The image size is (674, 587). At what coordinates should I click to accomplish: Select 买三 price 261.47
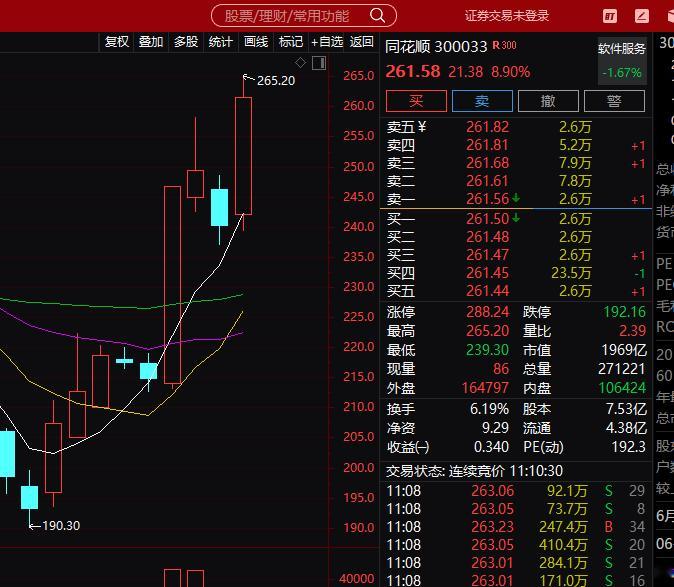[x=487, y=255]
